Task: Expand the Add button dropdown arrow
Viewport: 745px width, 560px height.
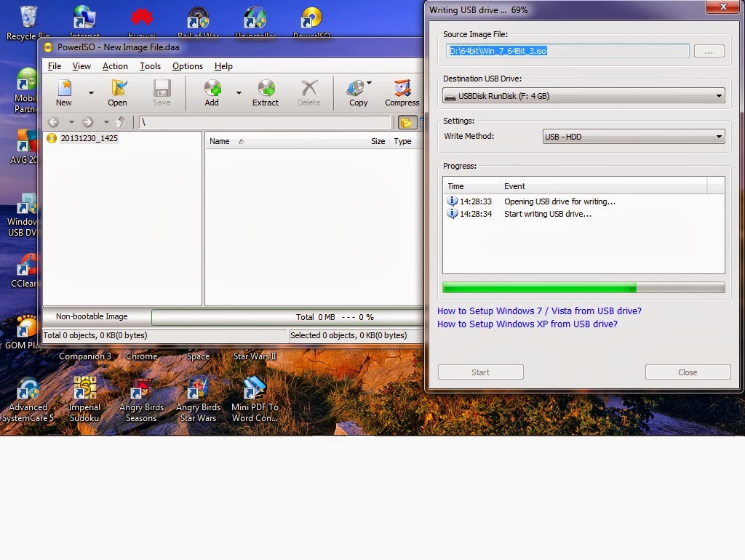Action: click(x=239, y=93)
